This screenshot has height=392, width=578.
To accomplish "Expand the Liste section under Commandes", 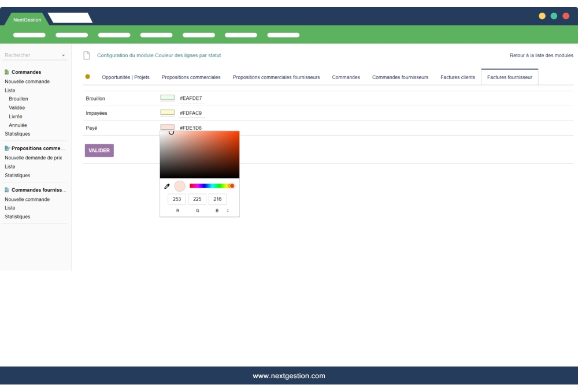I will tap(9, 90).
